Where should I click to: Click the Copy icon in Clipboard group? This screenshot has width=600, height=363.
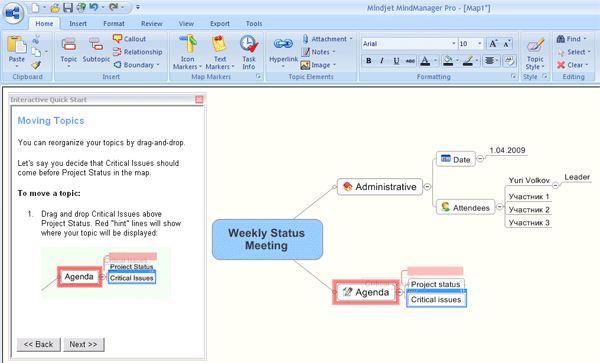pyautogui.click(x=36, y=52)
